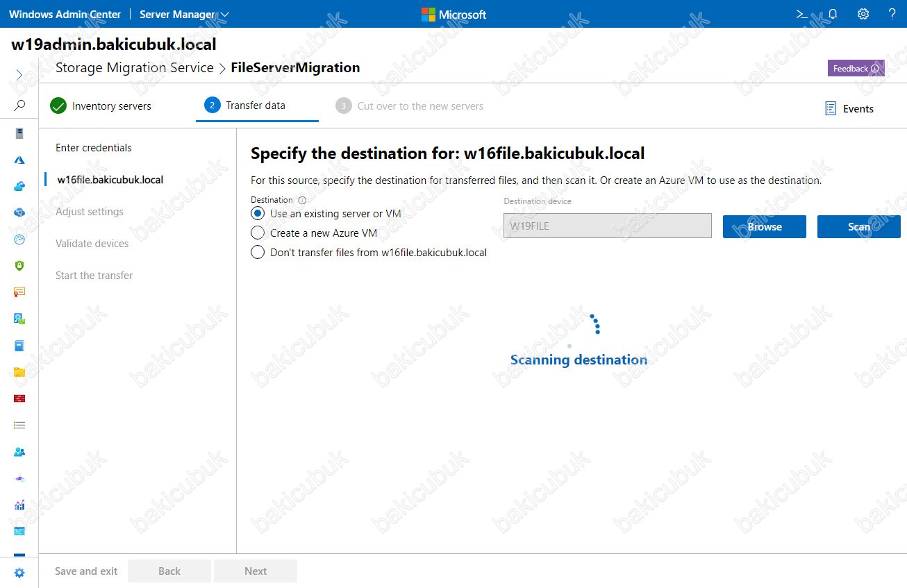Select 'Don't transfer files from w16file.bakicubuk.local'

[x=369, y=253]
